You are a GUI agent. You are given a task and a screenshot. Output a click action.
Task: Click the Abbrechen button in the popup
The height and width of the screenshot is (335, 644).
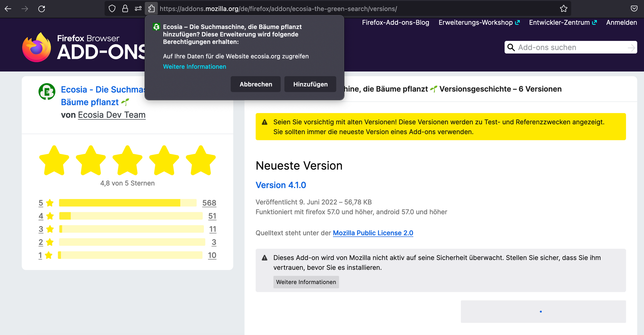[256, 84]
